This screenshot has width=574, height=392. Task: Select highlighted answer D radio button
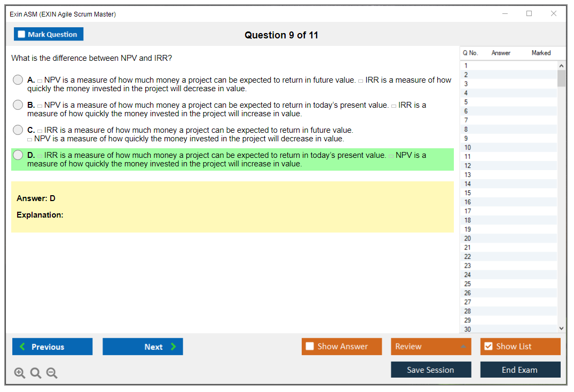(x=18, y=155)
